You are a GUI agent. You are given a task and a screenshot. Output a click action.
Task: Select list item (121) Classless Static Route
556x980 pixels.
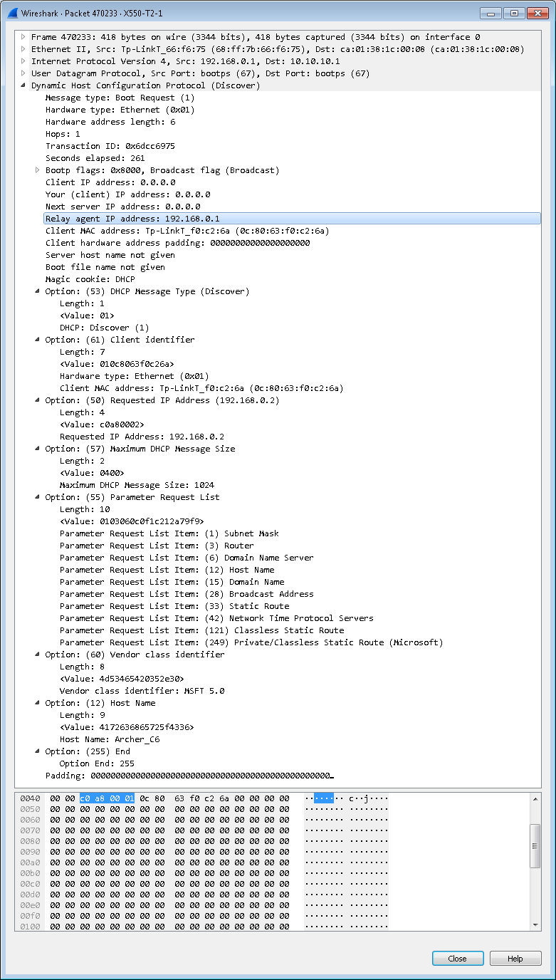pos(202,630)
